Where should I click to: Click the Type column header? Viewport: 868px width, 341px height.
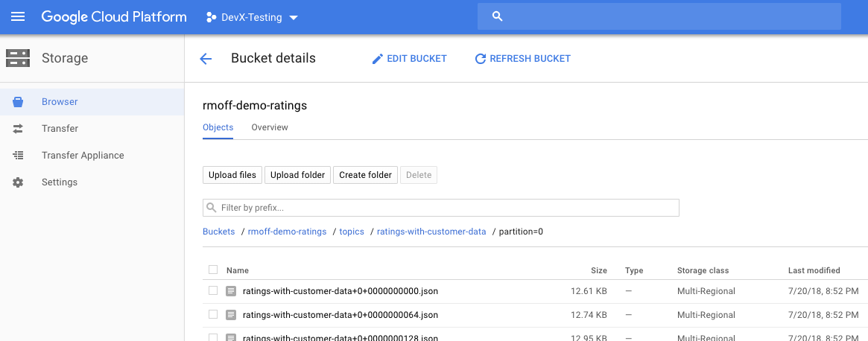click(x=634, y=271)
